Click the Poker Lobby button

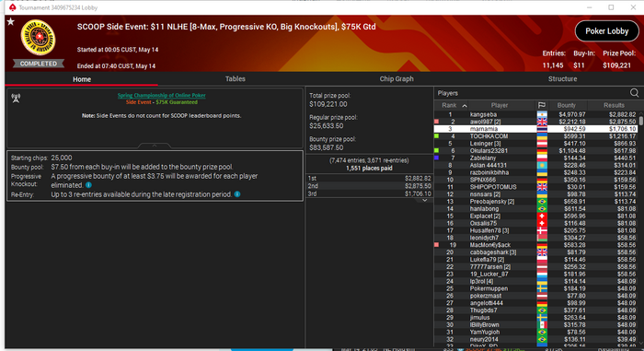[606, 31]
